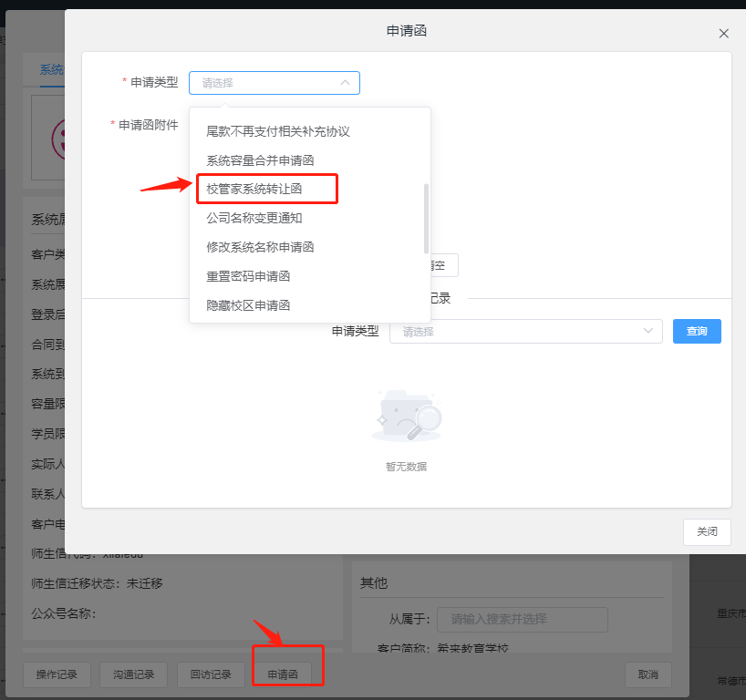This screenshot has height=700, width=746.
Task: Open 回访记录 in background window
Action: [x=211, y=674]
